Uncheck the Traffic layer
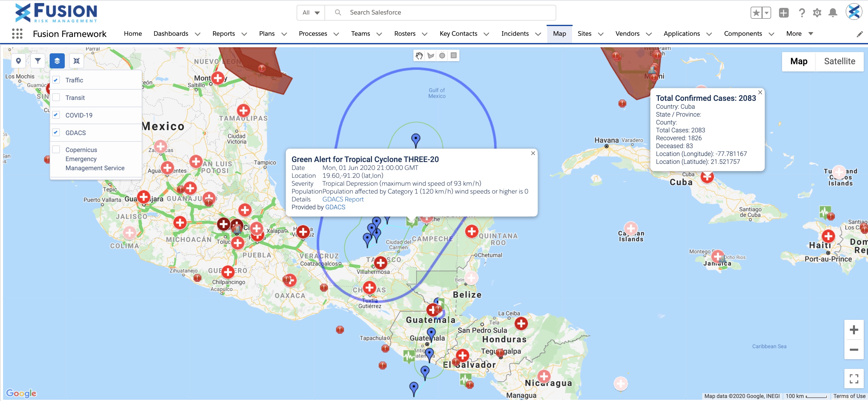Viewport: 868px width, 401px height. (56, 80)
